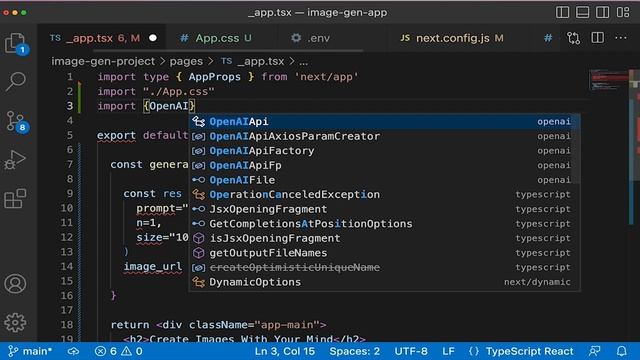
Task: Click the suggestion list scrollbar
Action: [576, 149]
